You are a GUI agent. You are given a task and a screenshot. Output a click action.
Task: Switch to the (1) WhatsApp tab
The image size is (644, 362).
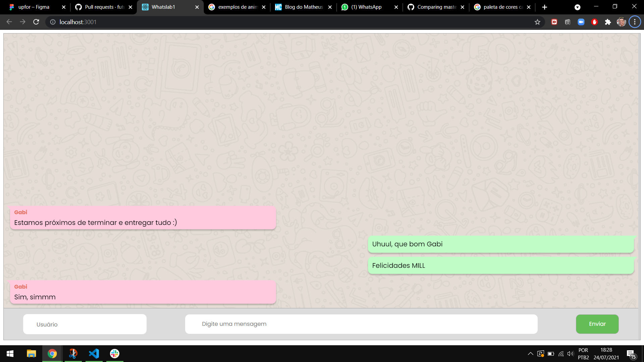pos(366,7)
